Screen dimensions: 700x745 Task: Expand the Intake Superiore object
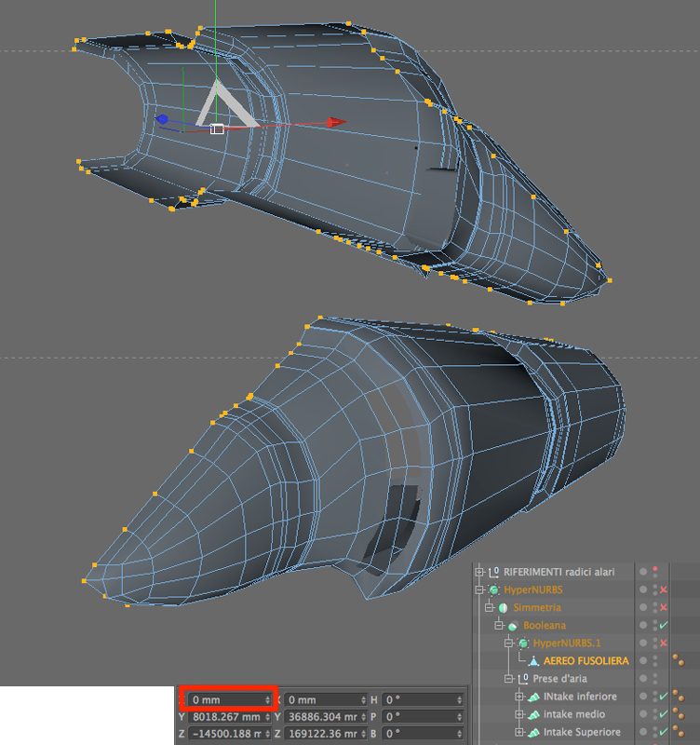click(x=519, y=732)
